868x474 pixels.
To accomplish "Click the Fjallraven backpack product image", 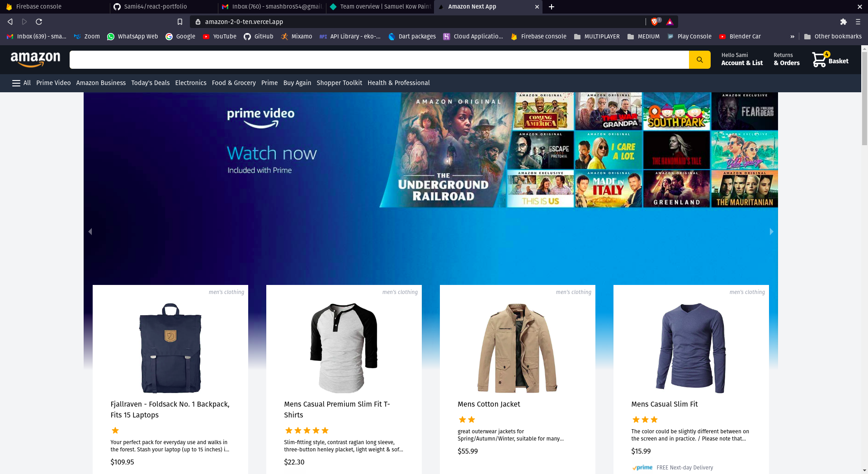I will [x=170, y=348].
